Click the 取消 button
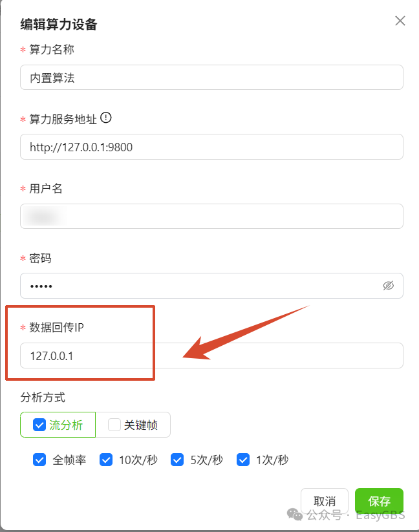 pos(325,501)
